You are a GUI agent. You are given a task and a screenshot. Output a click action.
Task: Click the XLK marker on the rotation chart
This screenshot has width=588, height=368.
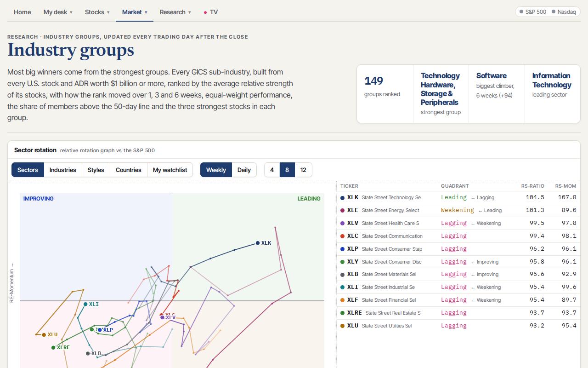click(x=258, y=243)
